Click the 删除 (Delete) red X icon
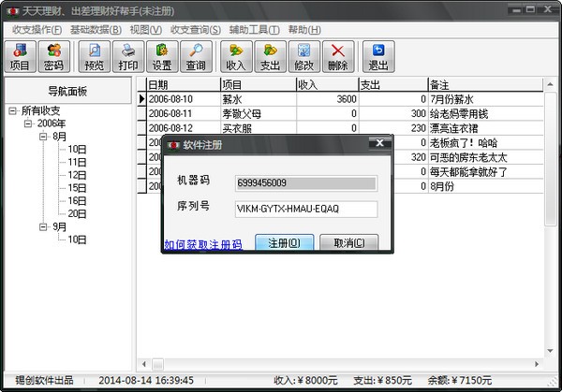The image size is (562, 392). click(338, 57)
